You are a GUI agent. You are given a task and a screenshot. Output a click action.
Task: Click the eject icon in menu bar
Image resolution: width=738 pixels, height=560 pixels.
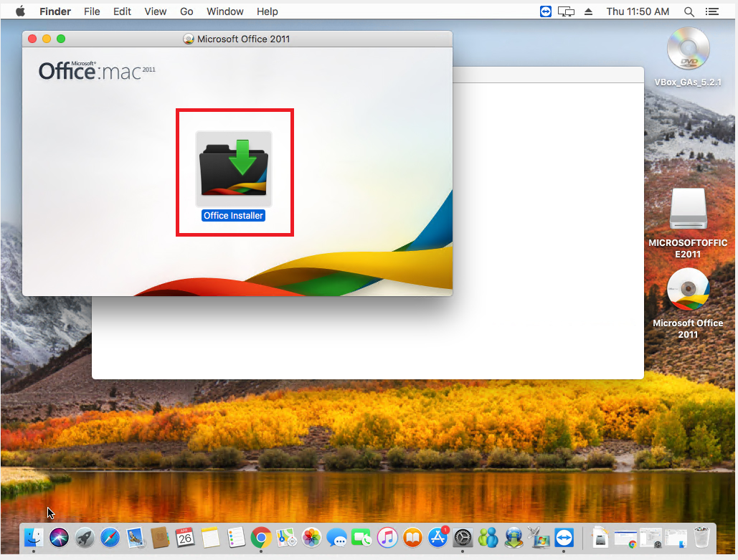coord(590,11)
